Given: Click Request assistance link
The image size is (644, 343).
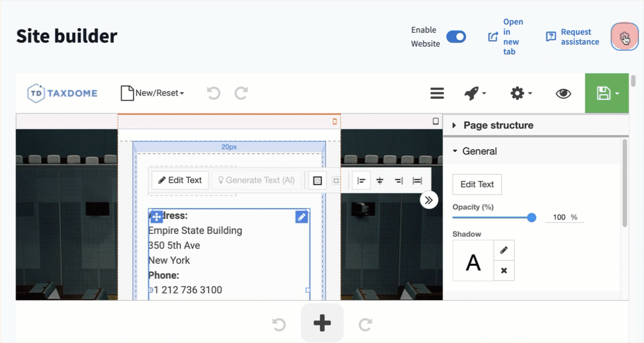Looking at the screenshot, I should coord(573,37).
